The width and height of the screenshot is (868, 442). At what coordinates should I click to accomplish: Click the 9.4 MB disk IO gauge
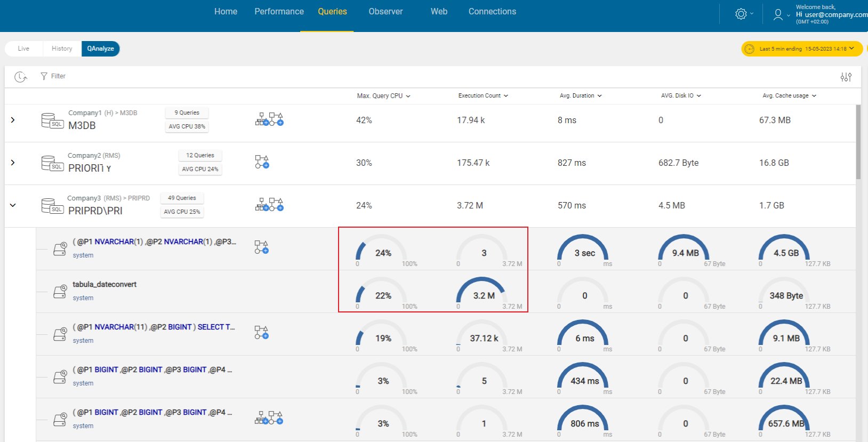pos(684,251)
